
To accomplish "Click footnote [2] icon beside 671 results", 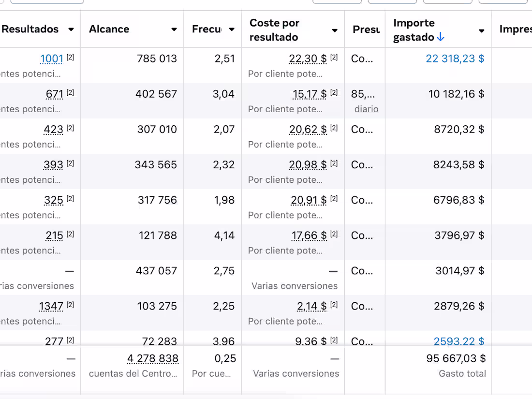I will coord(70,92).
